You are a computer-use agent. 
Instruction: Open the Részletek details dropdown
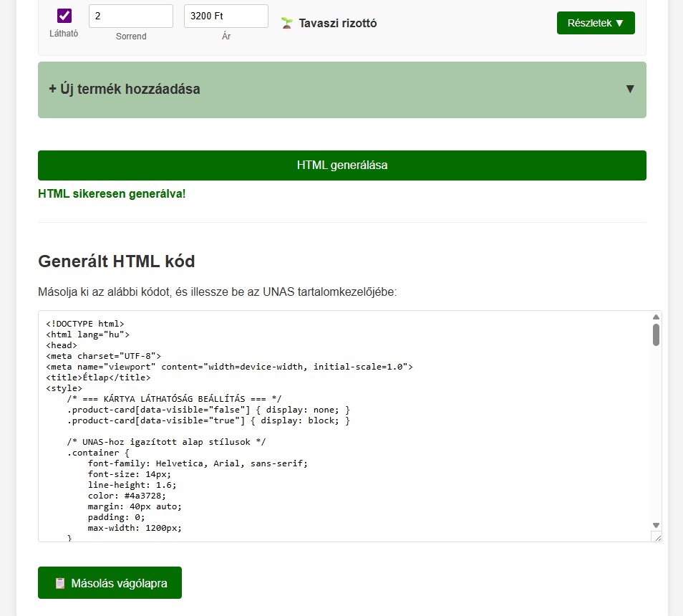click(595, 23)
